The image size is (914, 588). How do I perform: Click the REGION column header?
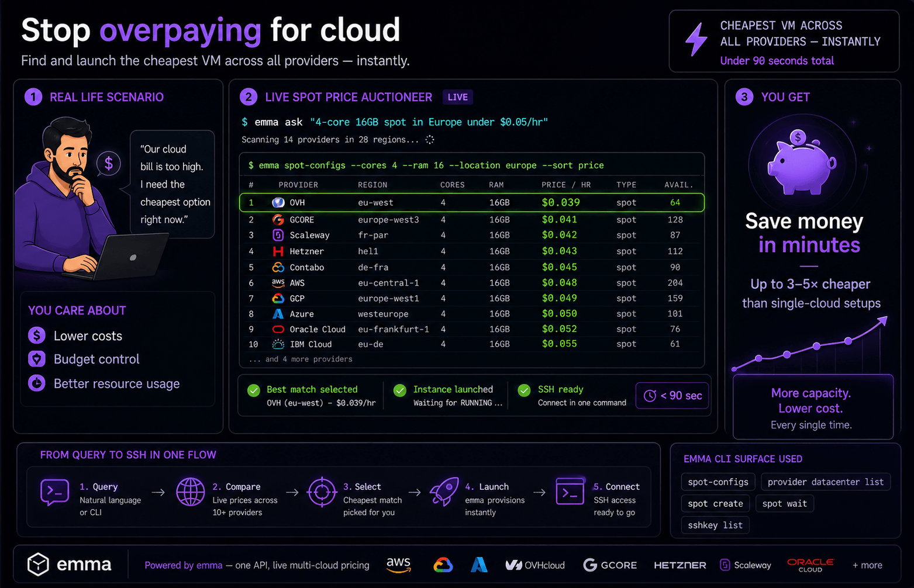click(x=373, y=185)
